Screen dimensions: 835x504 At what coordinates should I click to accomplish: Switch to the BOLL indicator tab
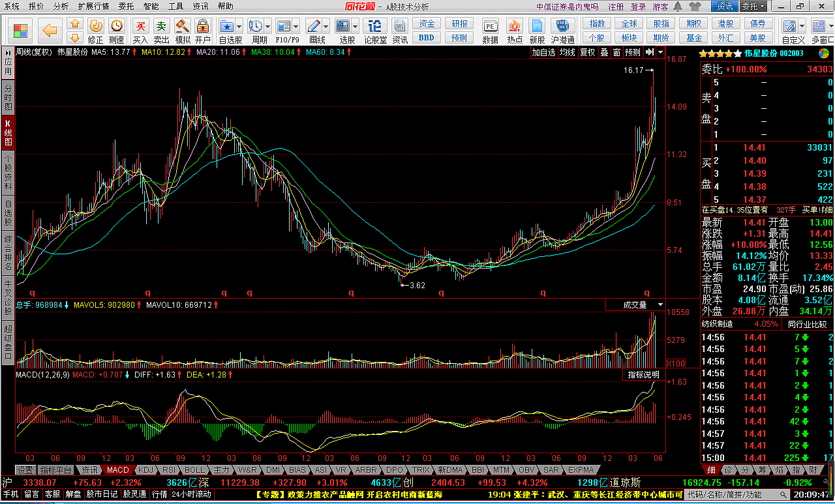point(194,469)
